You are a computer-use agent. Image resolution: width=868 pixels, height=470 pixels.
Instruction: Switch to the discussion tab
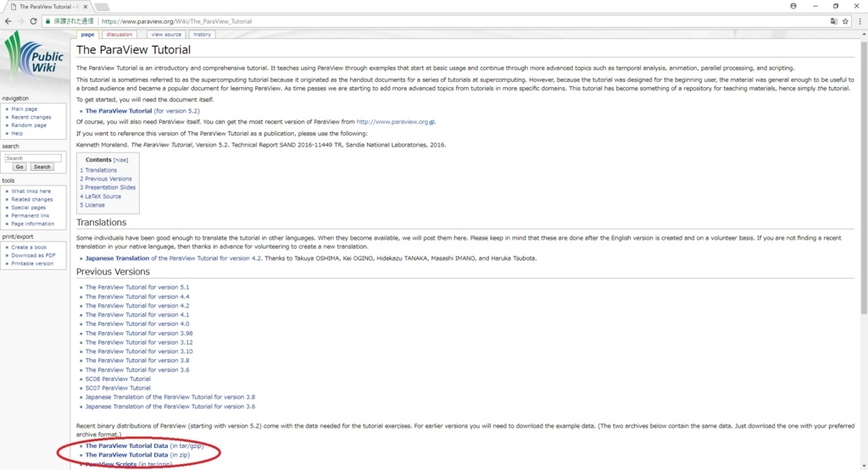(119, 34)
